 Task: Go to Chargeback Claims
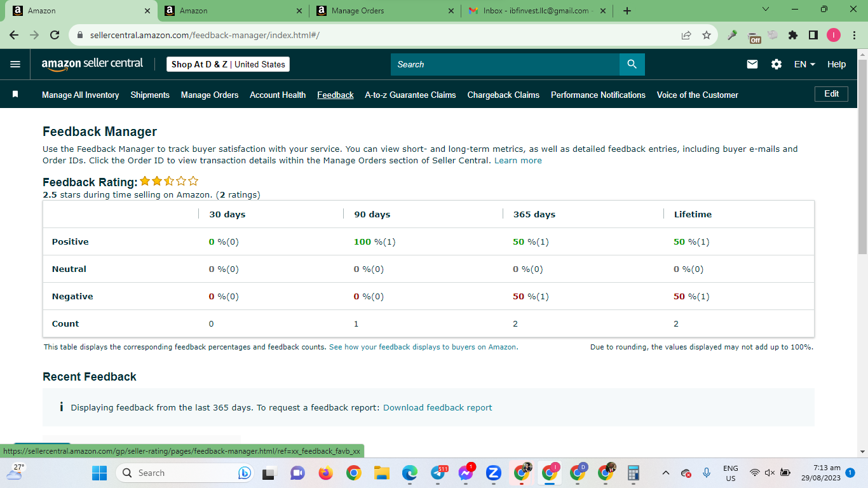click(503, 95)
